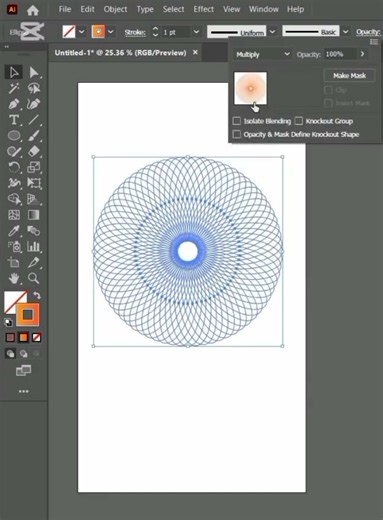Enable Isolate Blending checkbox
Screen dimensions: 383x520
click(236, 121)
